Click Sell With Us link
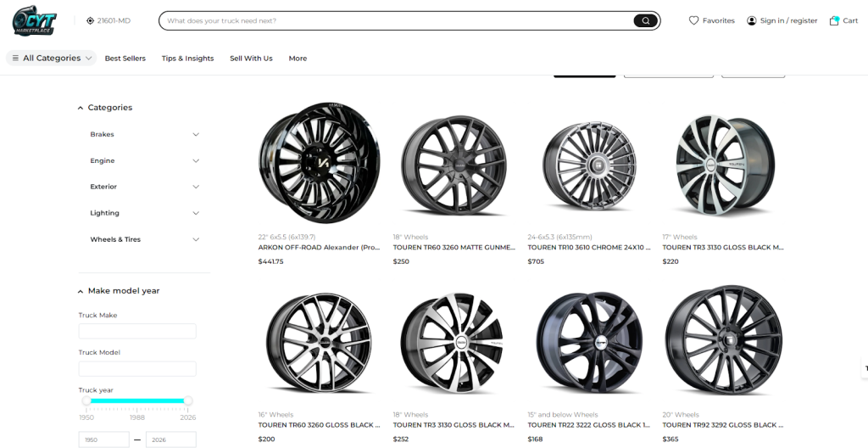This screenshot has height=448, width=868. (x=251, y=59)
